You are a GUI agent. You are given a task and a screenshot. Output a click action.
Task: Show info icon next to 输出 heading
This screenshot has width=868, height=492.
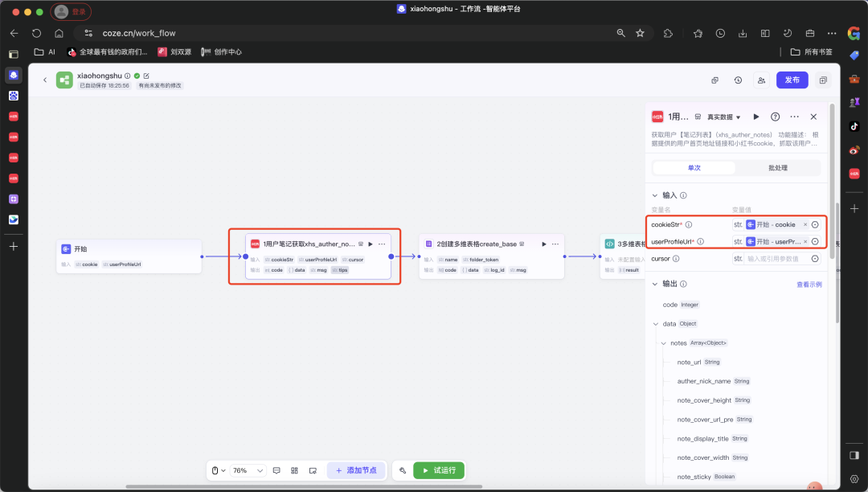coord(683,284)
